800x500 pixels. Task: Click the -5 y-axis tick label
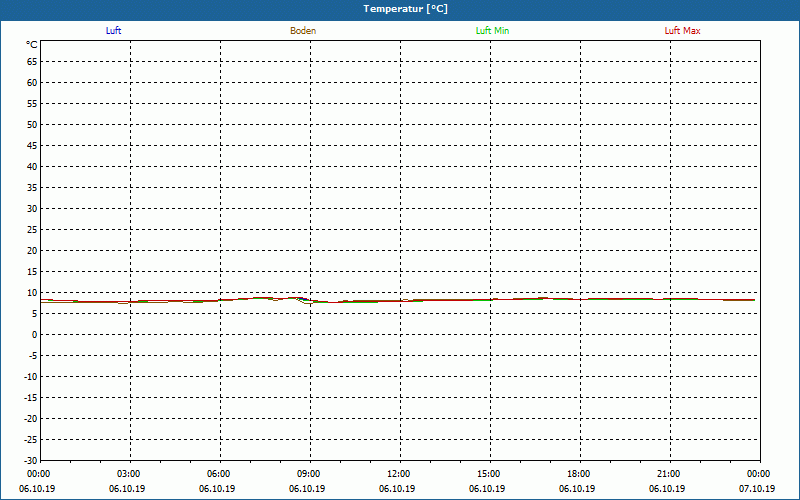pos(33,356)
